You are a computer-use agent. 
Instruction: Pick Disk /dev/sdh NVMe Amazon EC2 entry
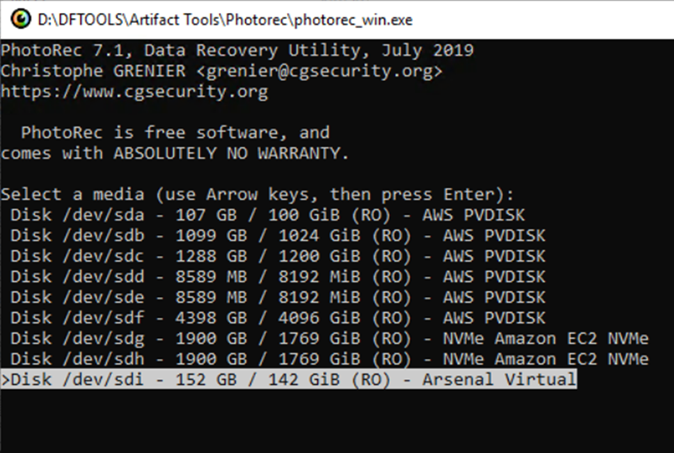[x=329, y=359]
